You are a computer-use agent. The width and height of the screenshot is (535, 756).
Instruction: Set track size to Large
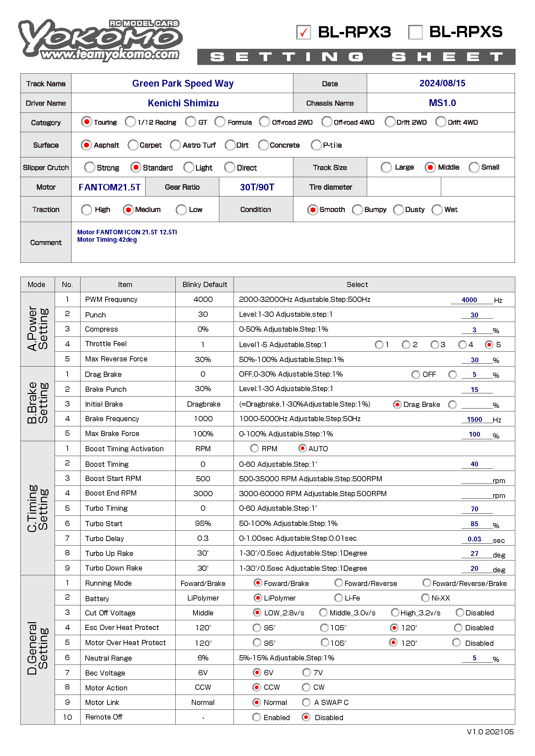coord(386,167)
